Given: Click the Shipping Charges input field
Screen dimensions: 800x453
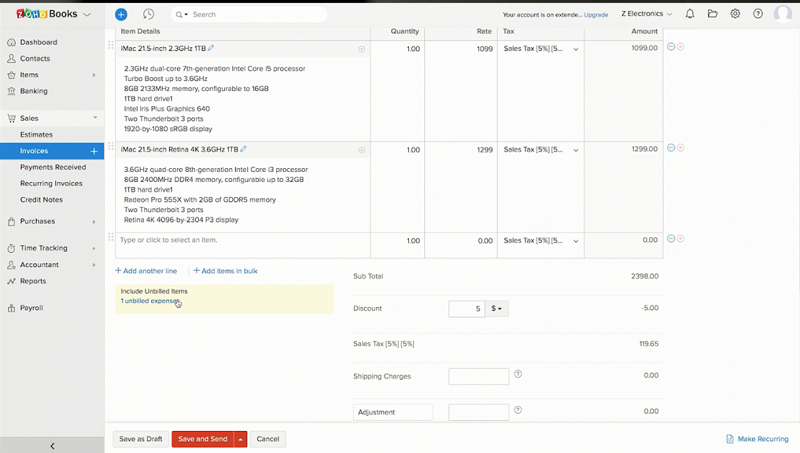Looking at the screenshot, I should coord(479,376).
